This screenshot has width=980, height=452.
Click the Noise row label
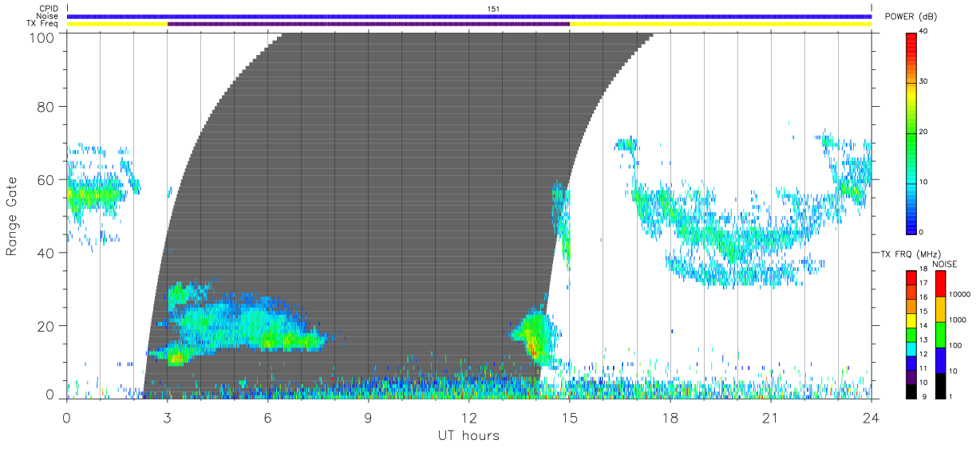tap(47, 16)
